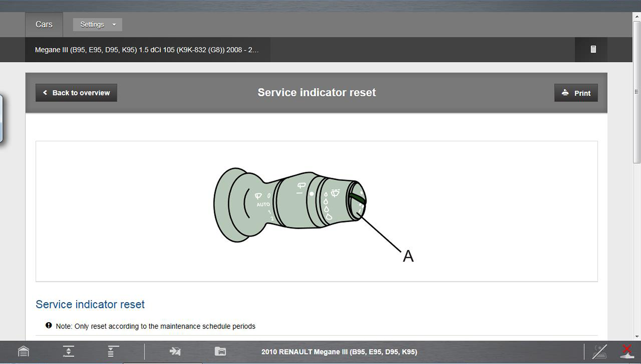This screenshot has width=641, height=364.
Task: Click the scrollbar up arrow
Action: 637,16
